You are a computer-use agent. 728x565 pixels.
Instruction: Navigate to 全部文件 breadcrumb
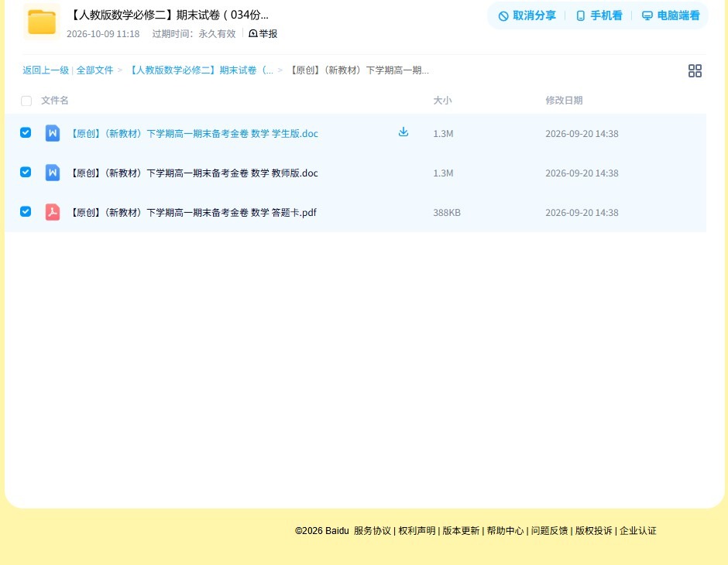(94, 70)
